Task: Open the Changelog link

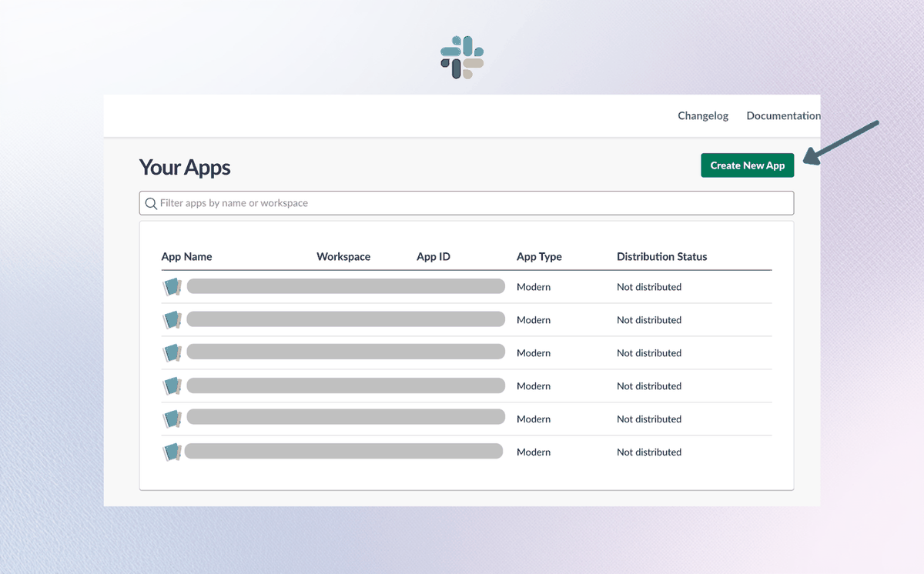Action: [x=703, y=115]
